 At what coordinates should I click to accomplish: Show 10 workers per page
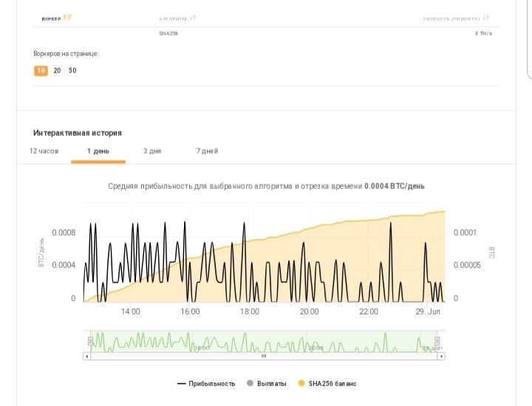coord(41,71)
